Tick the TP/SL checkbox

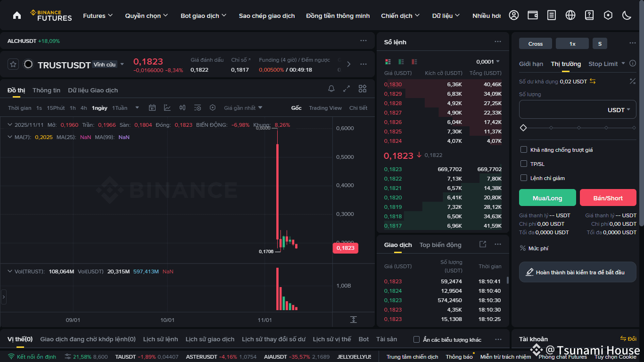pos(523,164)
